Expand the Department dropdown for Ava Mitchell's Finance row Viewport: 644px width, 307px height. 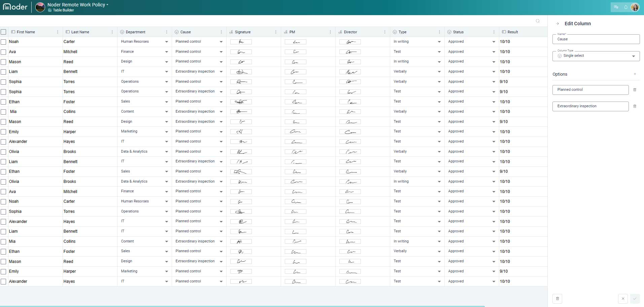[166, 52]
